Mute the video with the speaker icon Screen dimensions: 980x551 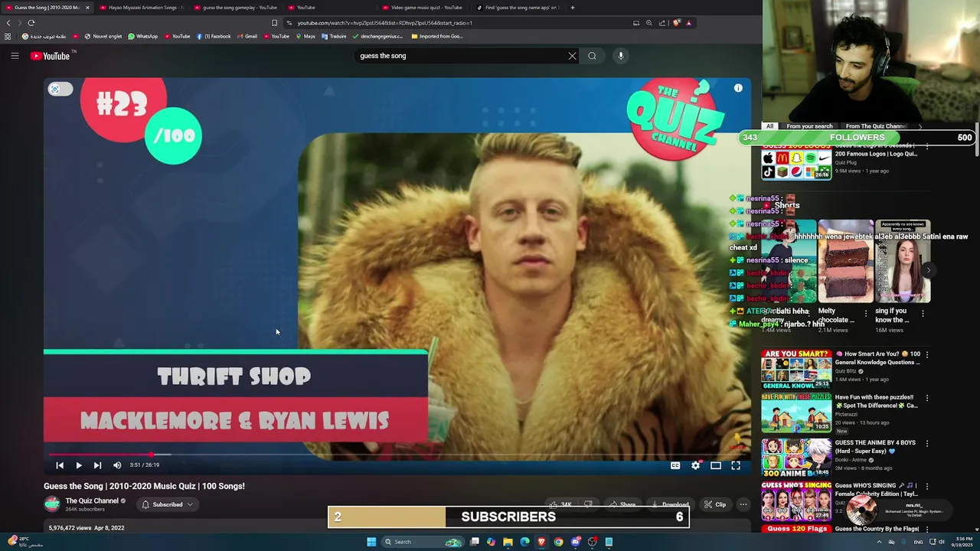point(117,465)
